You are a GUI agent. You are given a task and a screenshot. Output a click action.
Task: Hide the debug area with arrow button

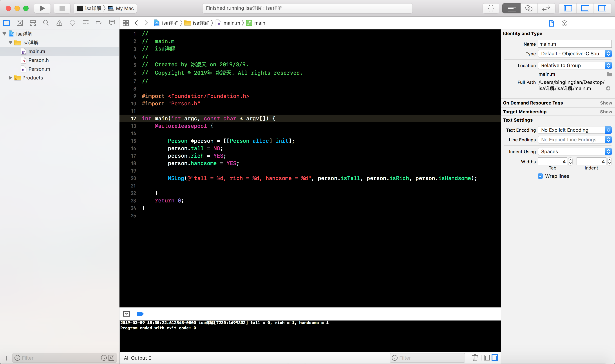point(126,314)
